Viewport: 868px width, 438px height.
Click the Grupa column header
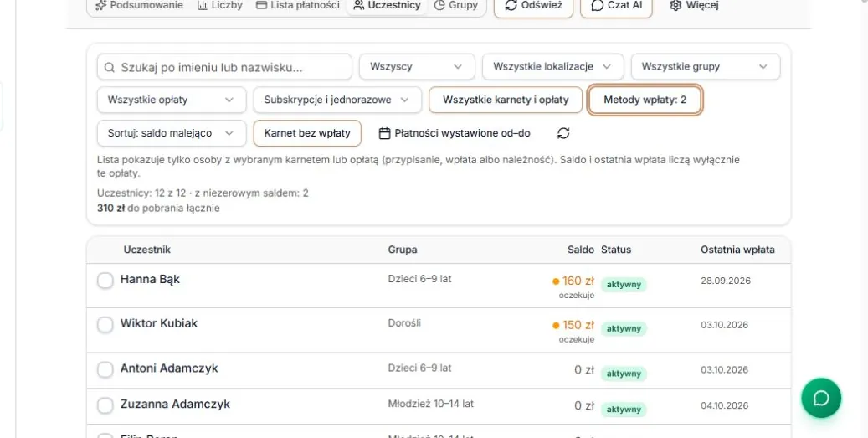[x=403, y=250]
